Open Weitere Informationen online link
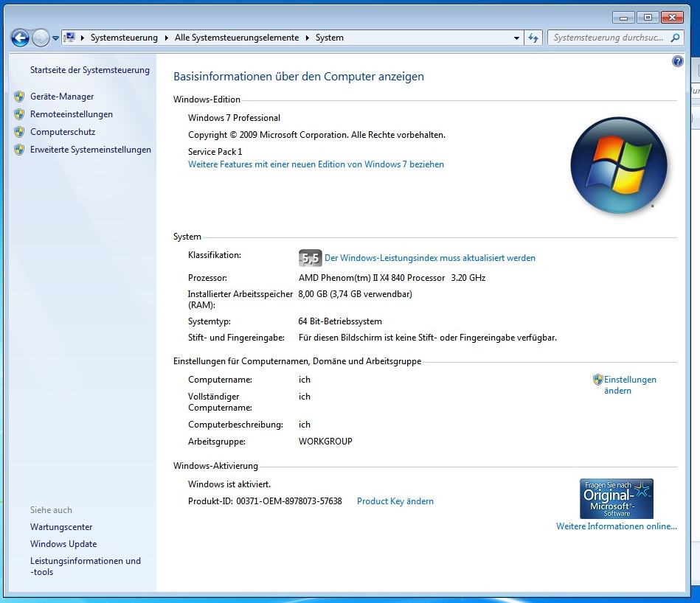 [617, 526]
